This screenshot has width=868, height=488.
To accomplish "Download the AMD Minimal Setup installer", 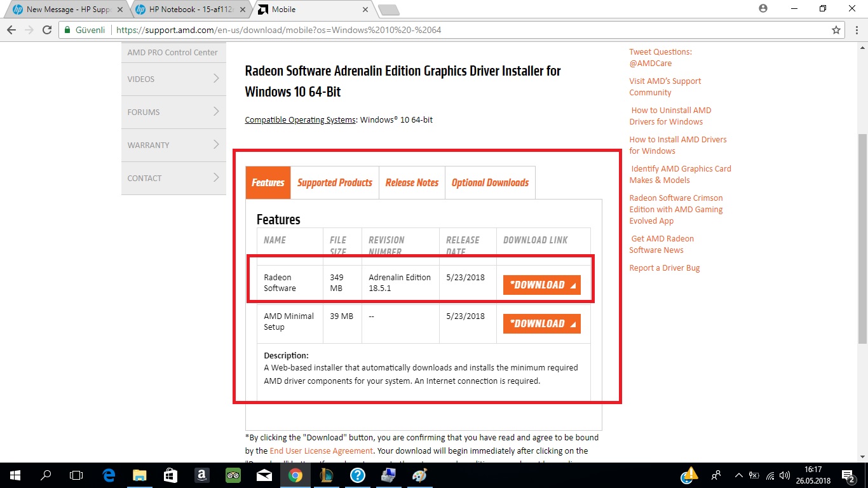I will pyautogui.click(x=541, y=323).
